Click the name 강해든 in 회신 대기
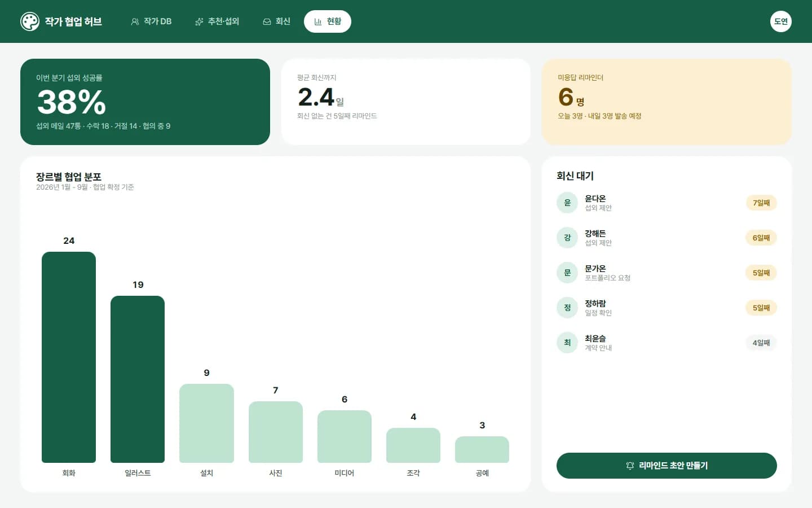Image resolution: width=812 pixels, height=508 pixels. click(595, 234)
